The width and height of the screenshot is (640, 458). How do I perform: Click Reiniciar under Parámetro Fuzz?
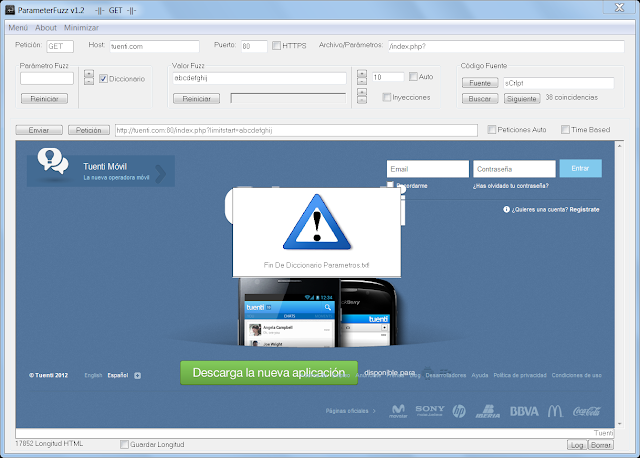click(44, 99)
